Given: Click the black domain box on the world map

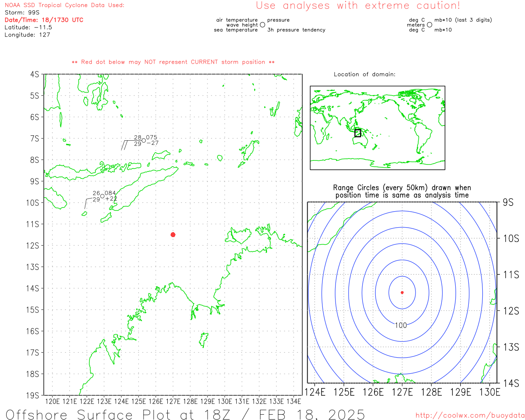Looking at the screenshot, I should [x=358, y=133].
